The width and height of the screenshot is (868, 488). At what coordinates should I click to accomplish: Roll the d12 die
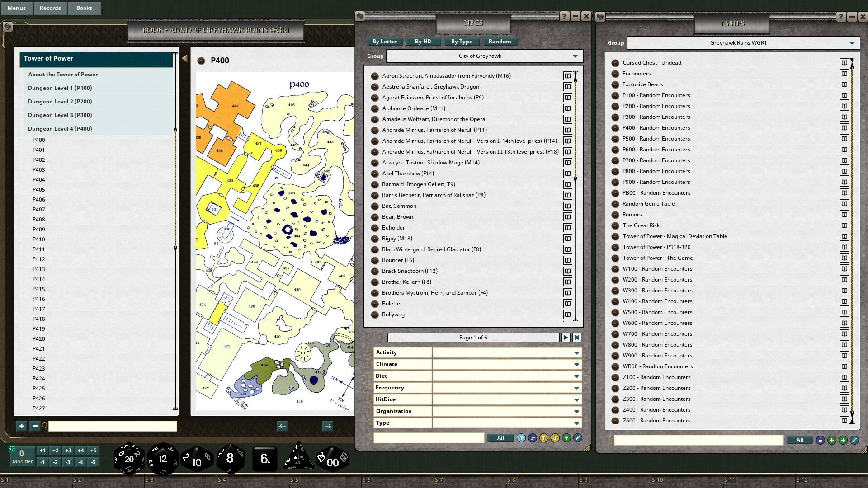(x=163, y=458)
